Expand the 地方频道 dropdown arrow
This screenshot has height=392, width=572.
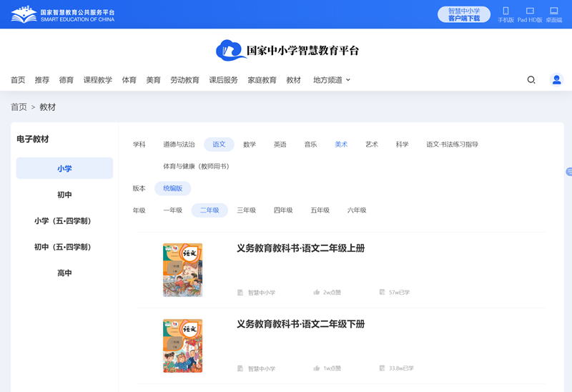pyautogui.click(x=348, y=80)
